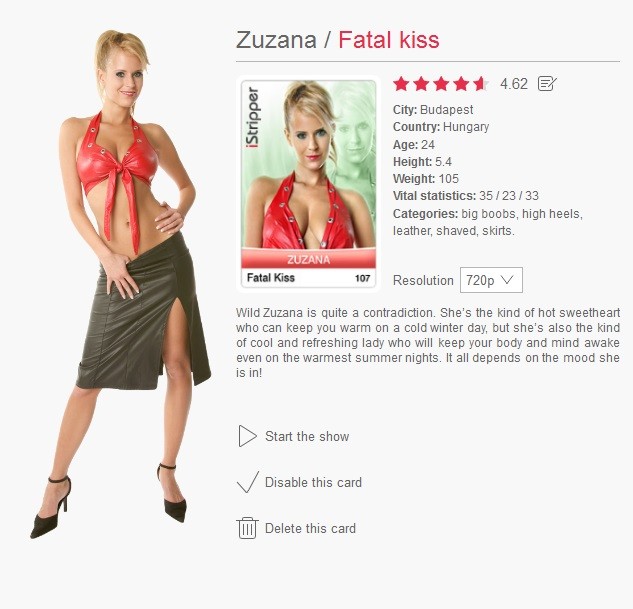Screen dimensions: 633x609
Task: Click the trash can icon
Action: click(247, 528)
